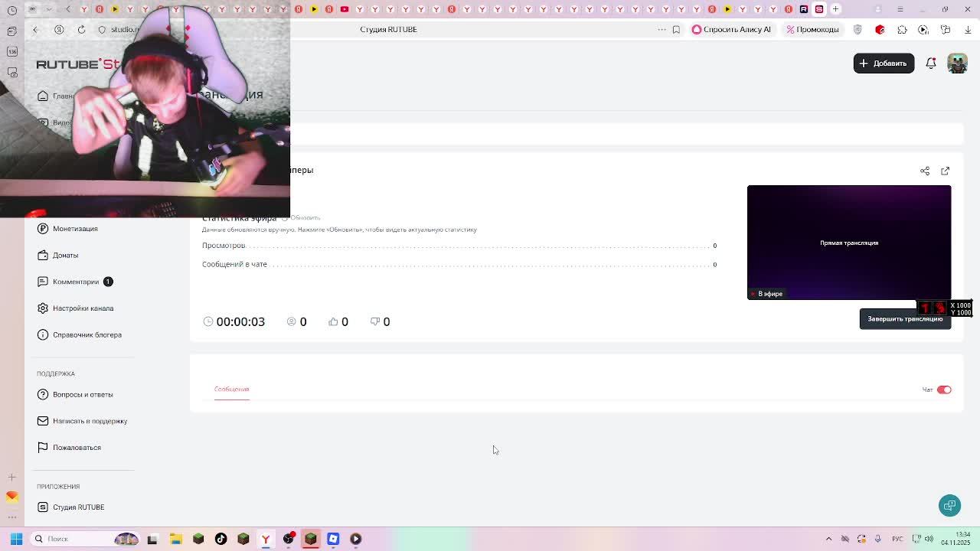Screen dimensions: 980x551
Task: Open the support chat floating button
Action: [x=949, y=505]
